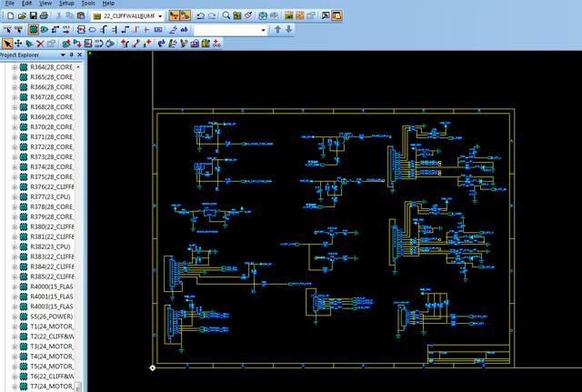Toggle the highlighted window-layout icon
The width and height of the screenshot is (582, 392).
pyautogui.click(x=336, y=15)
